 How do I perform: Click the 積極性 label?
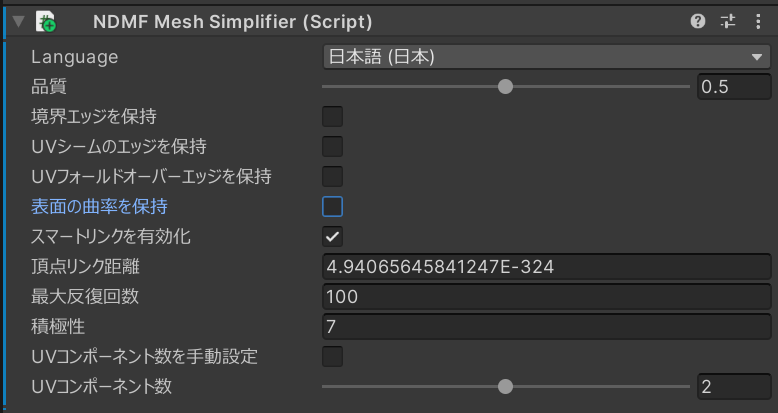(x=58, y=327)
